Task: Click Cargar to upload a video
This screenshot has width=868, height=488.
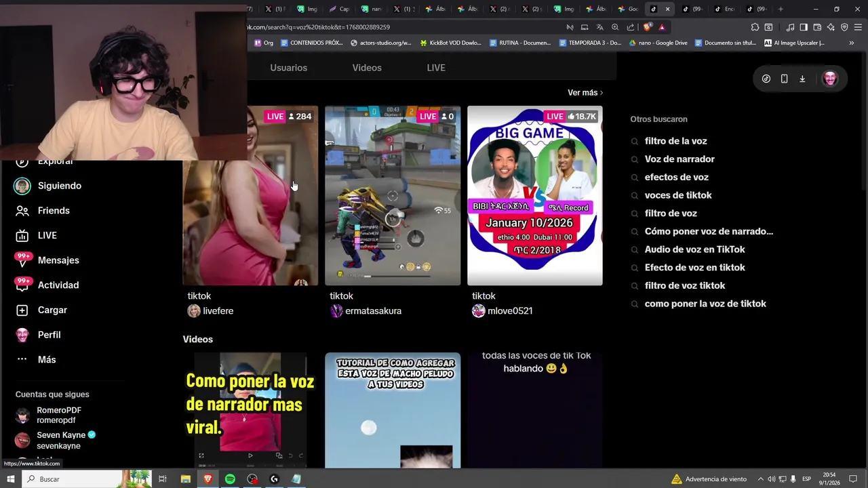Action: (x=41, y=310)
